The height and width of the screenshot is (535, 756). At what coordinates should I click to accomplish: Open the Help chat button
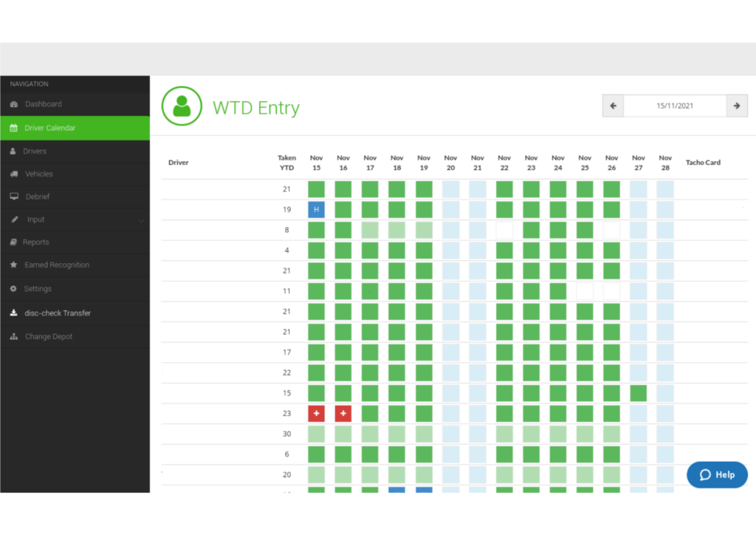716,474
